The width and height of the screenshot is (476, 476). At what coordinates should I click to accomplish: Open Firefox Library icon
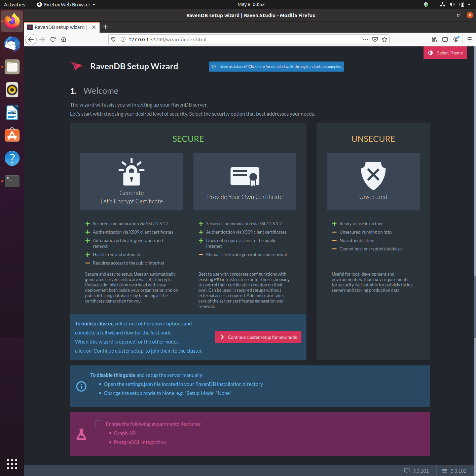[x=434, y=39]
